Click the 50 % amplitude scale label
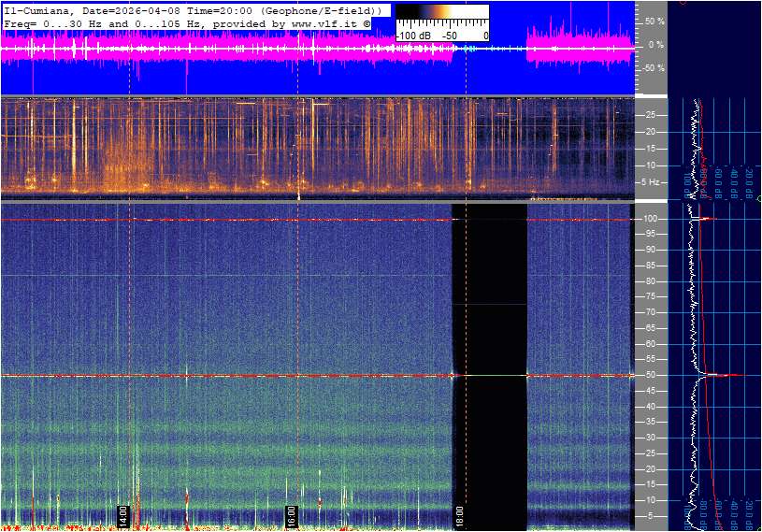The width and height of the screenshot is (762, 532). [x=654, y=21]
